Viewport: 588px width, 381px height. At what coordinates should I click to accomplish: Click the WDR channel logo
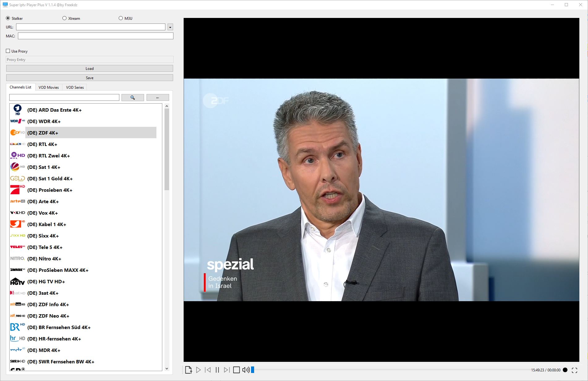click(x=18, y=121)
